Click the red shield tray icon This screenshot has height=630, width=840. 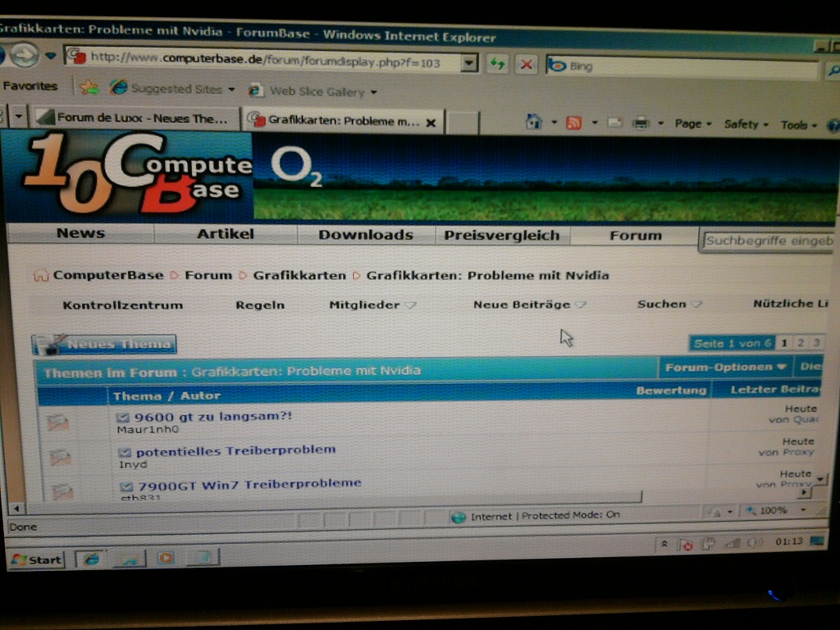point(685,545)
